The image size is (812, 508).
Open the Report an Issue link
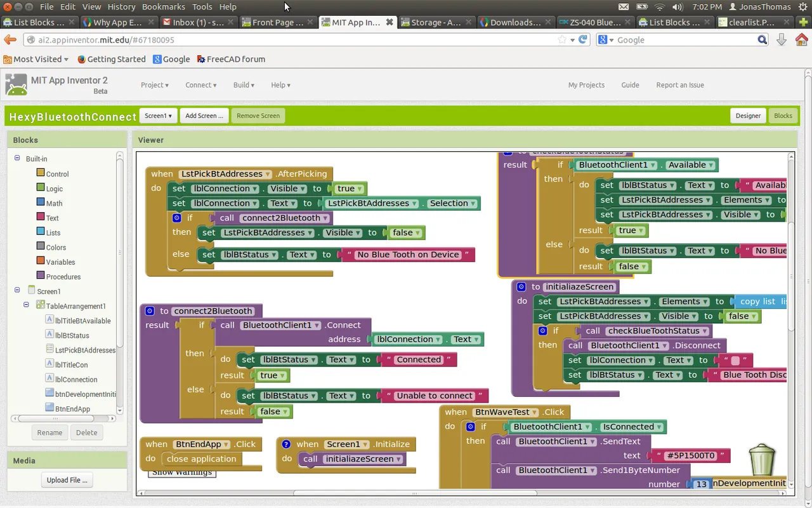click(x=680, y=85)
